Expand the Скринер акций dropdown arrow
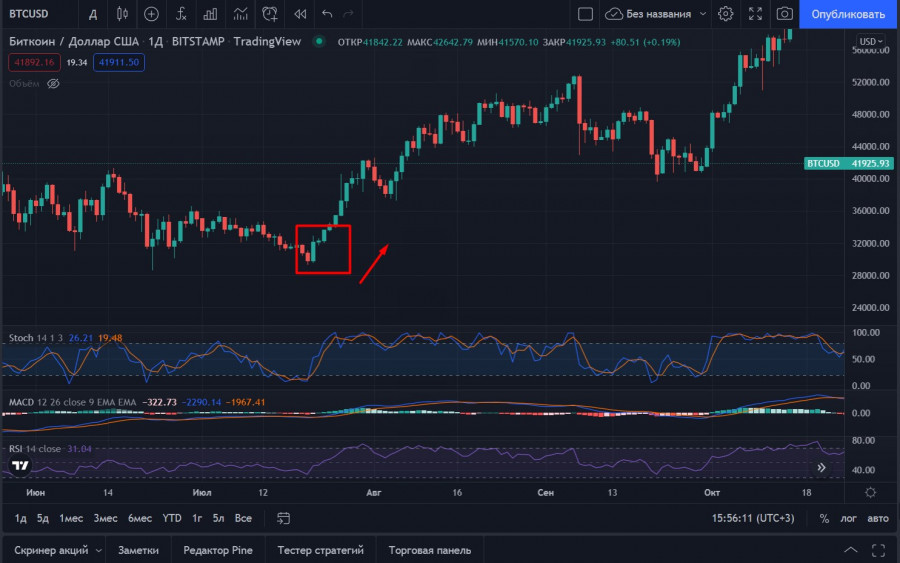 tap(98, 550)
